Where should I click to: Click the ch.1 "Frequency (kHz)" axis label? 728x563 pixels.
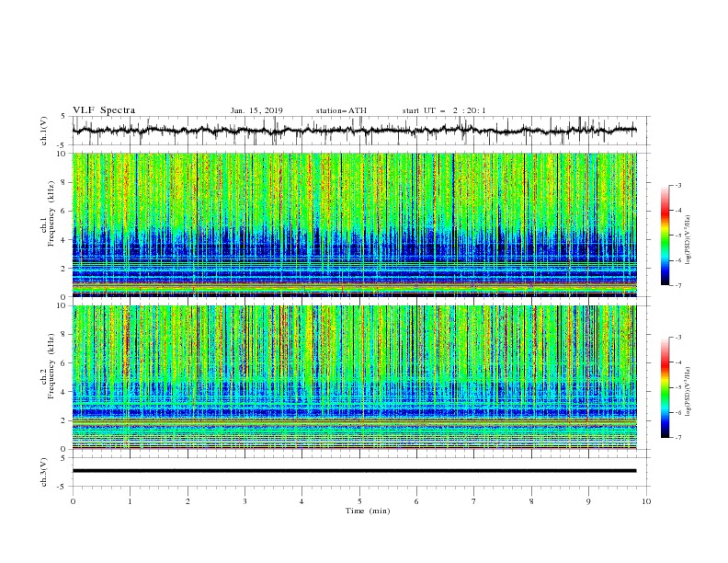point(51,214)
